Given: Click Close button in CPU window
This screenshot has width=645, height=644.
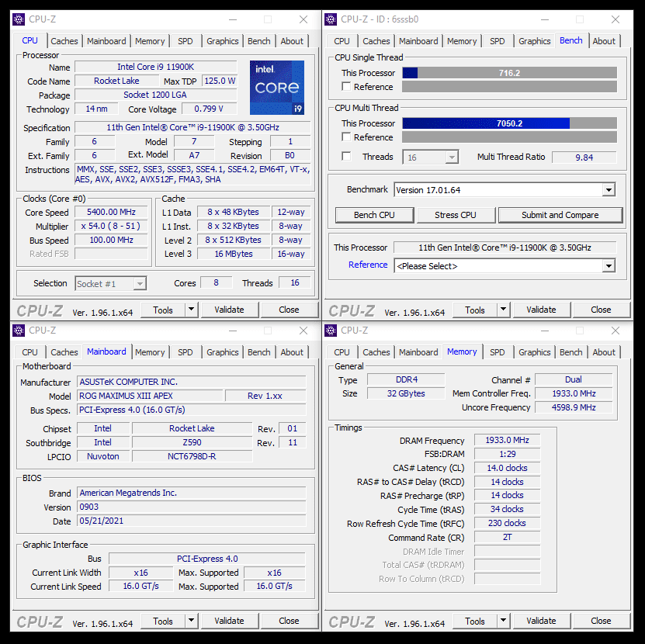Looking at the screenshot, I should 289,310.
